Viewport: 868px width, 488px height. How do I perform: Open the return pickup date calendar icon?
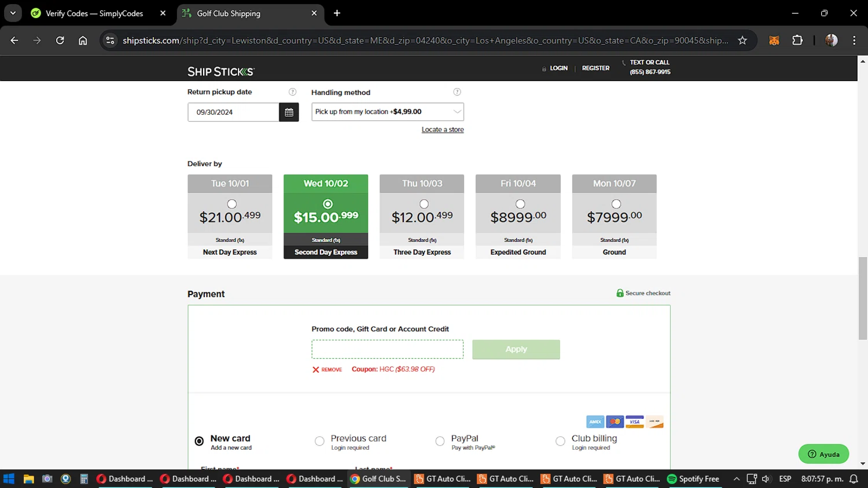(x=289, y=112)
